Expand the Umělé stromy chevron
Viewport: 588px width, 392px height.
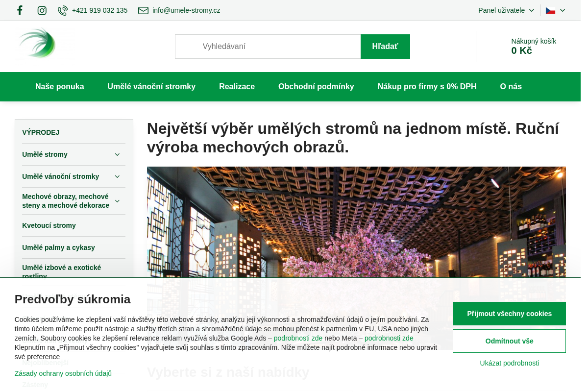click(117, 154)
